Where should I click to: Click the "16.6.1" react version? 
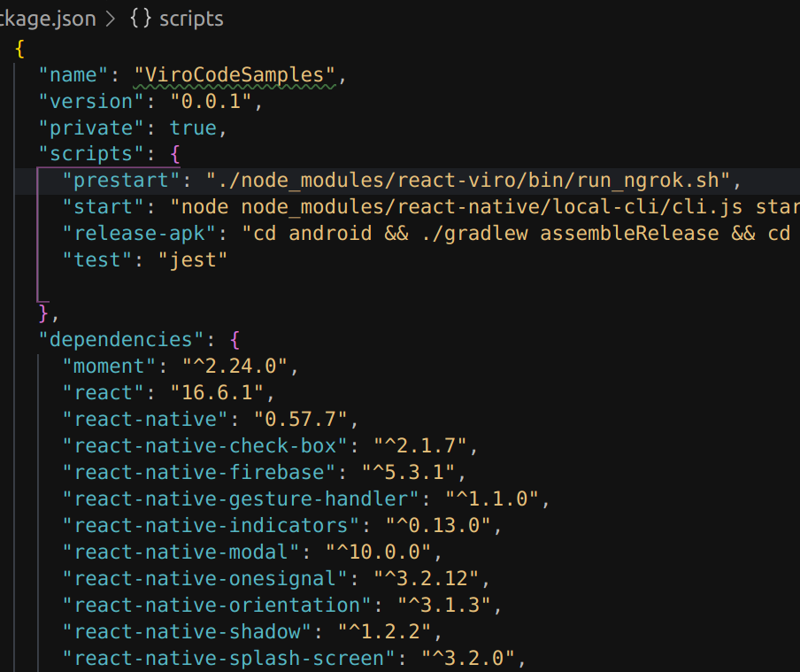click(x=217, y=393)
